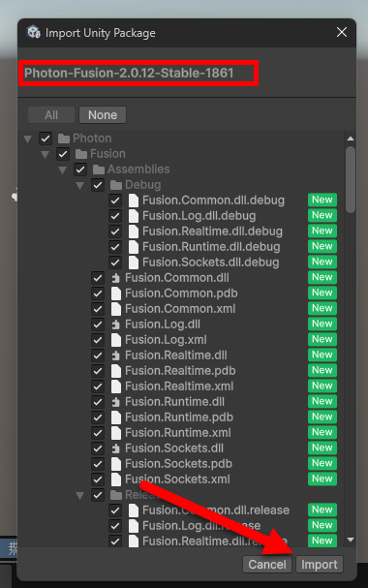
Task: Uncheck the Debug folder checkbox
Action: tap(98, 185)
